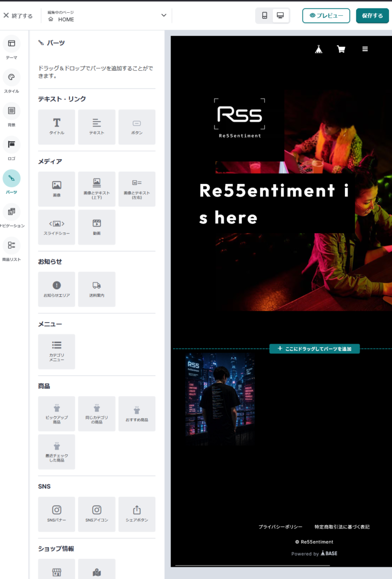Select the shop storefront part under ショップ情報

(x=56, y=569)
